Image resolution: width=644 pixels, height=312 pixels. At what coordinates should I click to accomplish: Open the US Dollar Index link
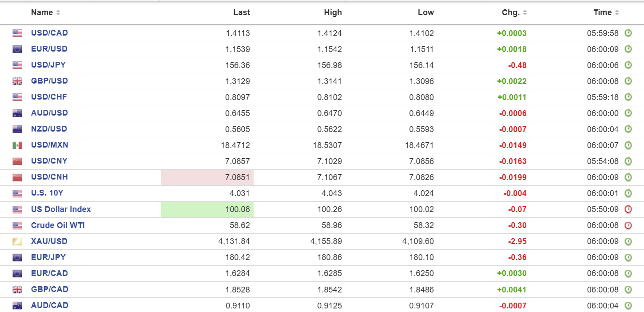tap(61, 209)
